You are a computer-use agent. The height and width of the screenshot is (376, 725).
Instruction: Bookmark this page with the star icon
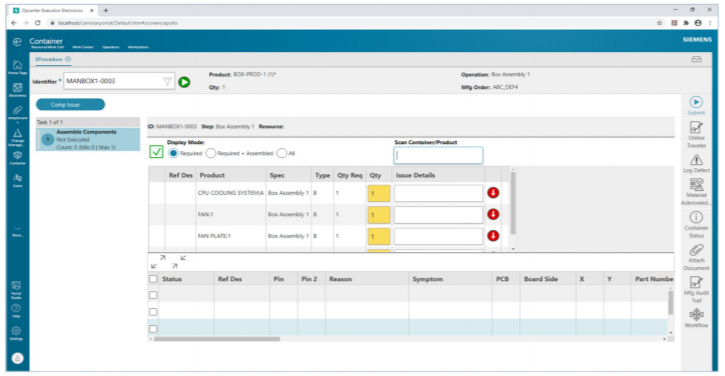(x=660, y=23)
